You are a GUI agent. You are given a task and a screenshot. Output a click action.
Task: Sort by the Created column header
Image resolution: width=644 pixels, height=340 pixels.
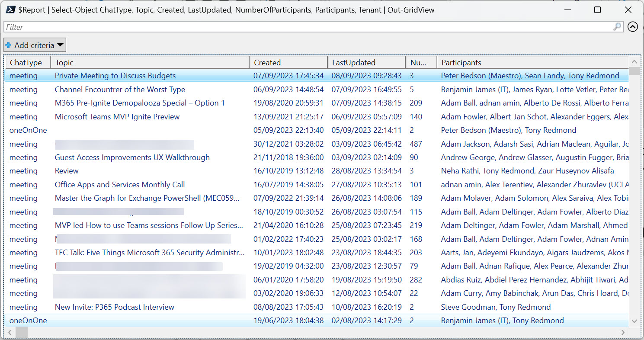288,63
